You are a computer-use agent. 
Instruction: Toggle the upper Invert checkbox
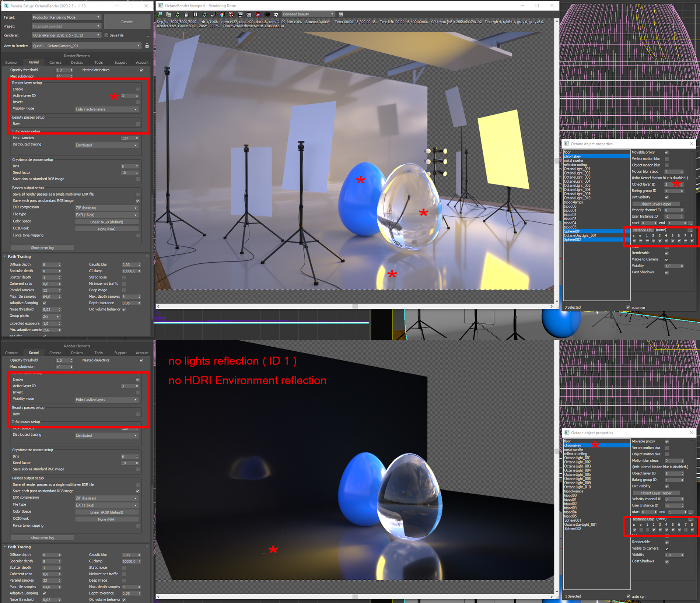pyautogui.click(x=138, y=102)
